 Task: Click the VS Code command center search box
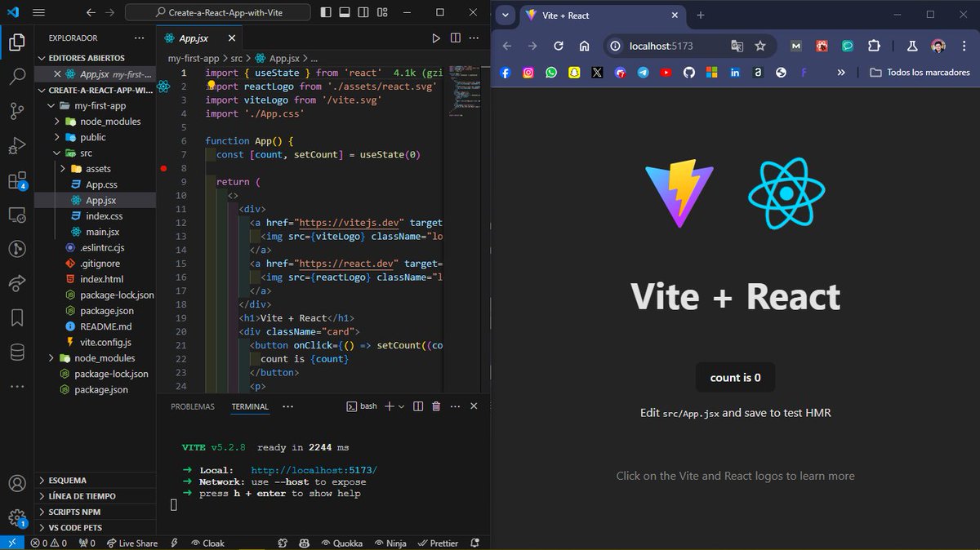click(220, 12)
